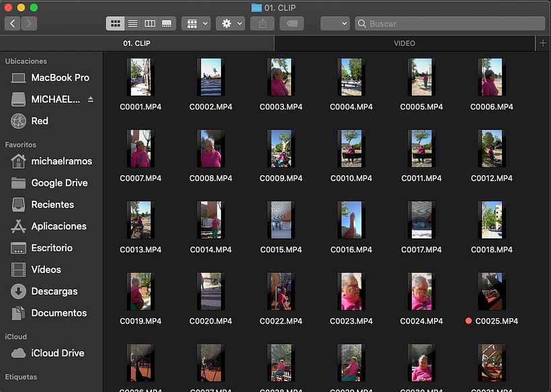Image resolution: width=551 pixels, height=392 pixels.
Task: Open the group-by arrangement dropdown
Action: (x=196, y=23)
